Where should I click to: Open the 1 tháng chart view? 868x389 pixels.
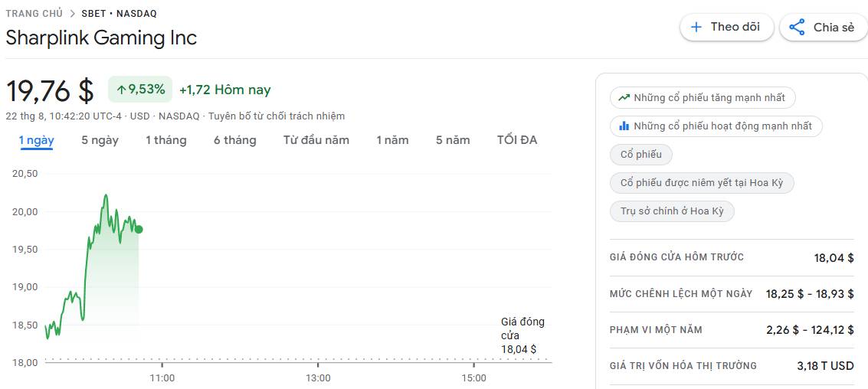pyautogui.click(x=166, y=140)
